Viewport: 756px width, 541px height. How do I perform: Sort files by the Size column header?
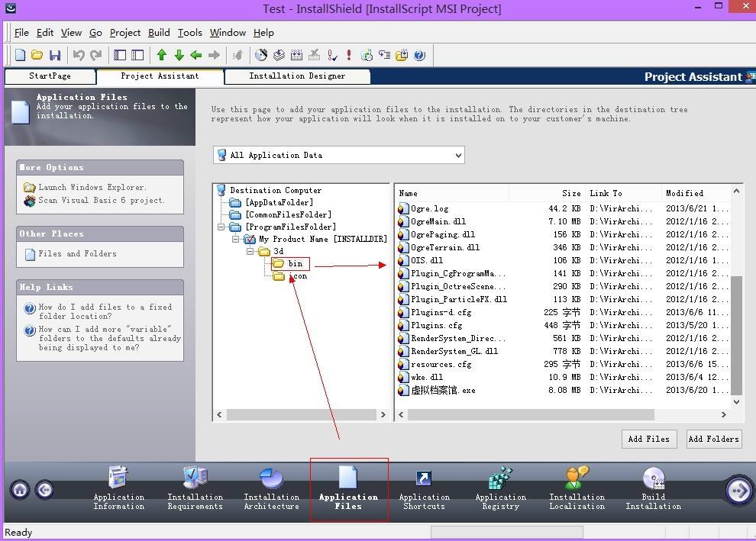point(547,193)
